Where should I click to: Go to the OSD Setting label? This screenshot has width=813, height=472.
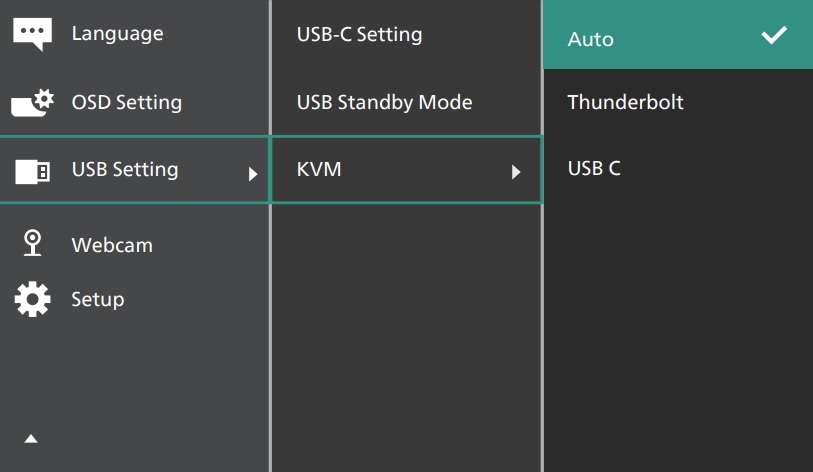click(x=126, y=102)
